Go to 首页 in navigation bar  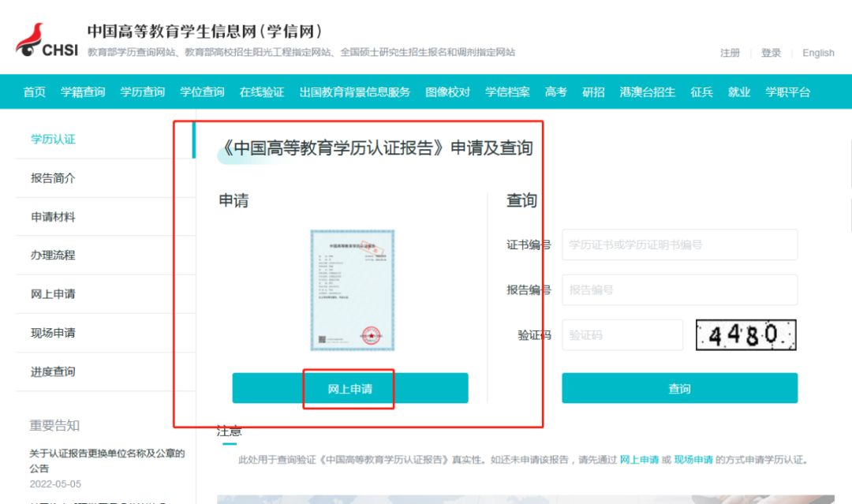pos(34,91)
